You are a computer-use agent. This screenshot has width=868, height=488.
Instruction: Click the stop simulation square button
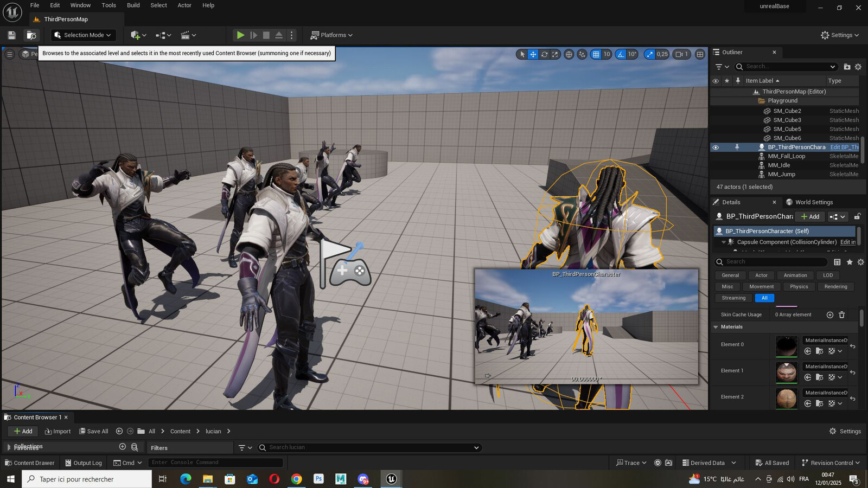click(266, 35)
